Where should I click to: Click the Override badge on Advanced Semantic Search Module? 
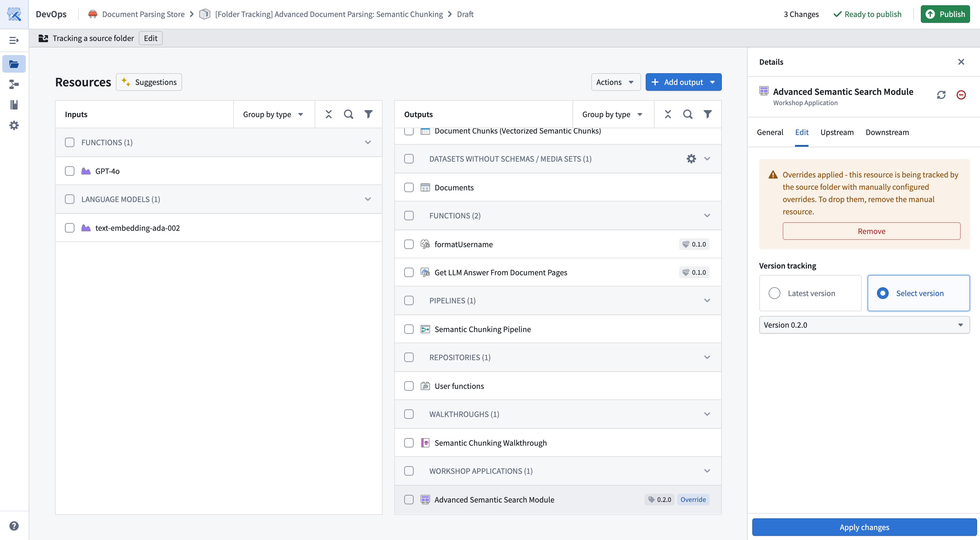click(693, 499)
